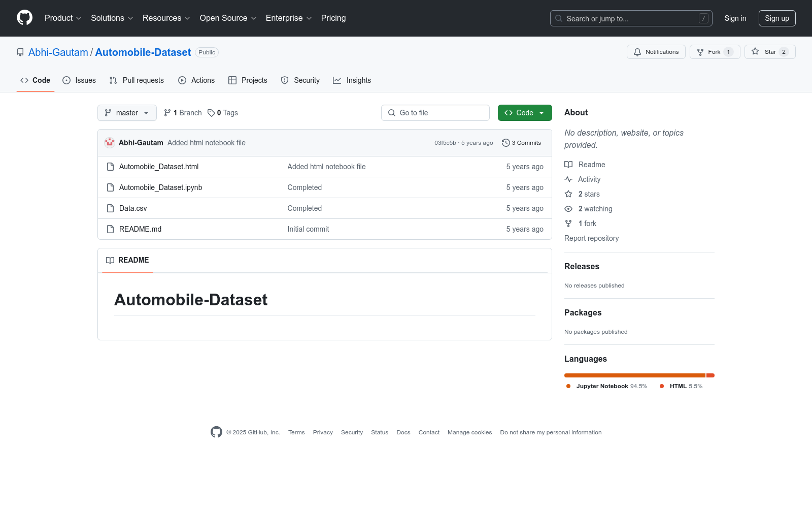Open the master branch selector dropdown
812x508 pixels.
pos(127,113)
